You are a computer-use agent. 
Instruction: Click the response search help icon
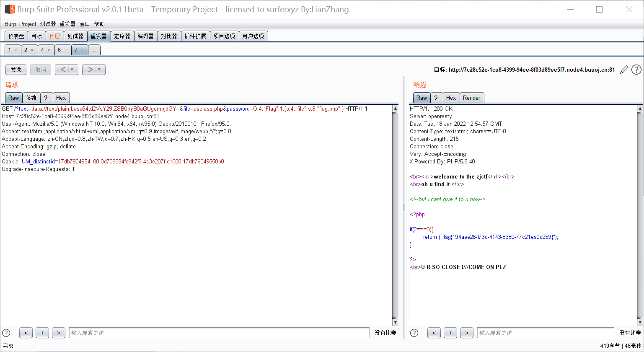[x=414, y=333]
